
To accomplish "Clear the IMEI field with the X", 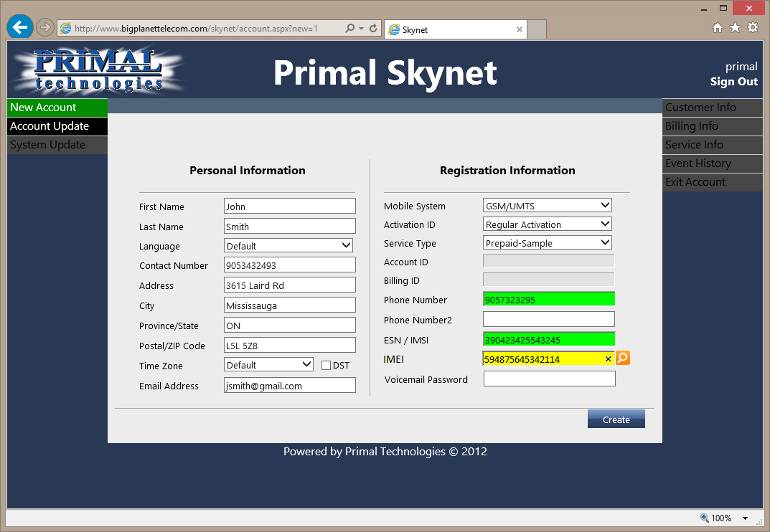I will tap(608, 359).
